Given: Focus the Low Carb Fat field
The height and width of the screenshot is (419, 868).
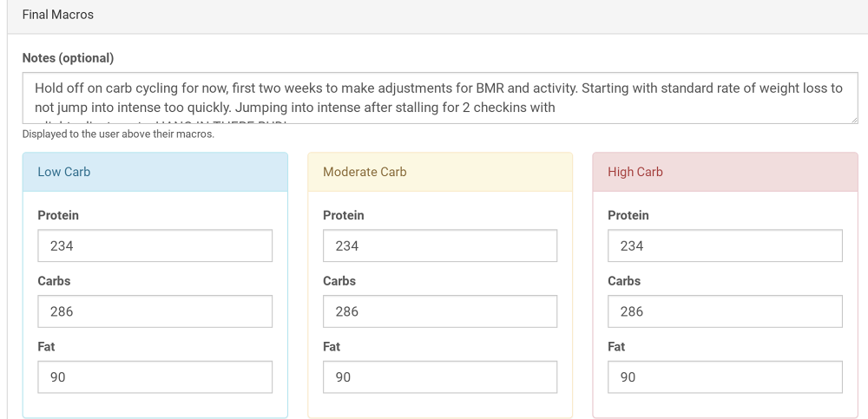Looking at the screenshot, I should coord(155,377).
